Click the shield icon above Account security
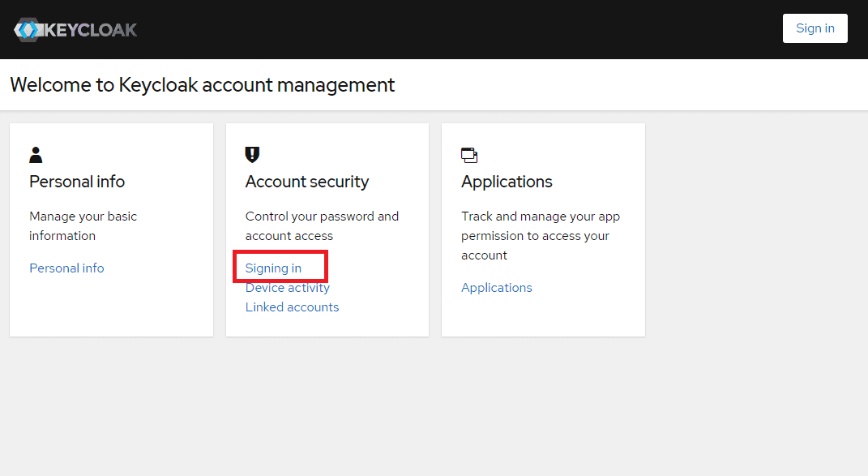This screenshot has height=476, width=868. click(252, 154)
